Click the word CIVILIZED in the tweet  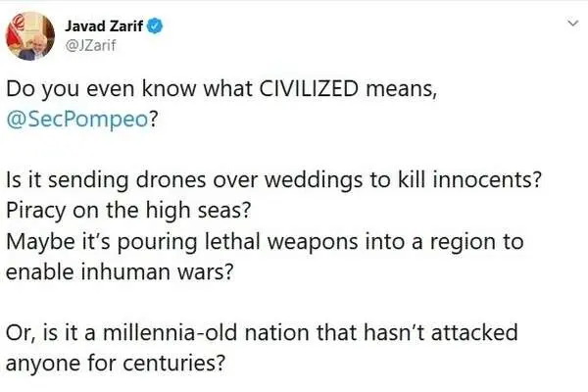[x=309, y=89]
